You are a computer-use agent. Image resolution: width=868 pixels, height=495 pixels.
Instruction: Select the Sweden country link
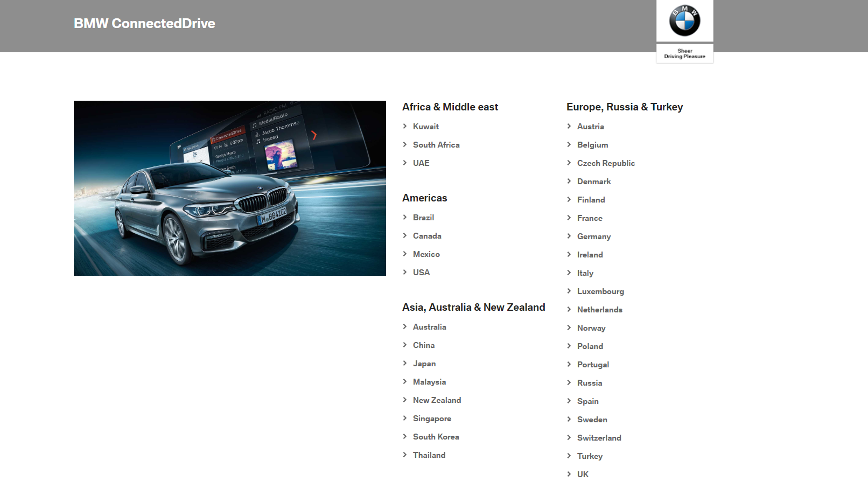tap(592, 420)
